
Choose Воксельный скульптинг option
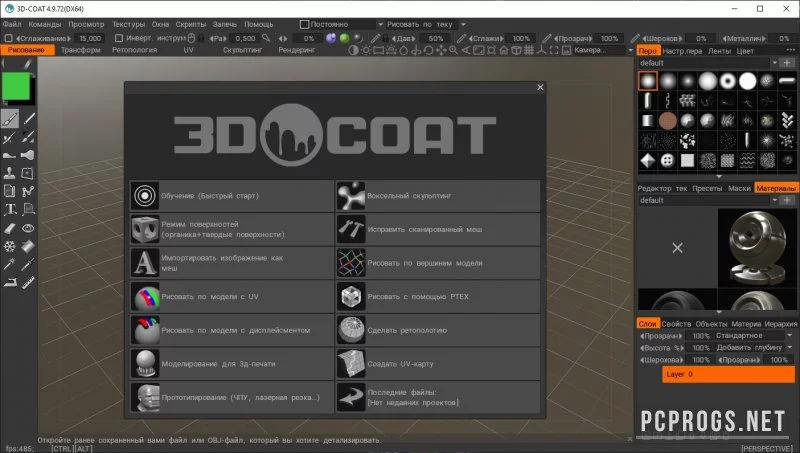pyautogui.click(x=438, y=196)
